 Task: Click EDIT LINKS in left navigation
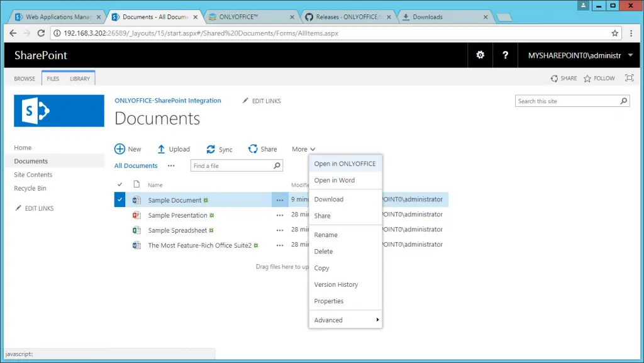pos(35,208)
